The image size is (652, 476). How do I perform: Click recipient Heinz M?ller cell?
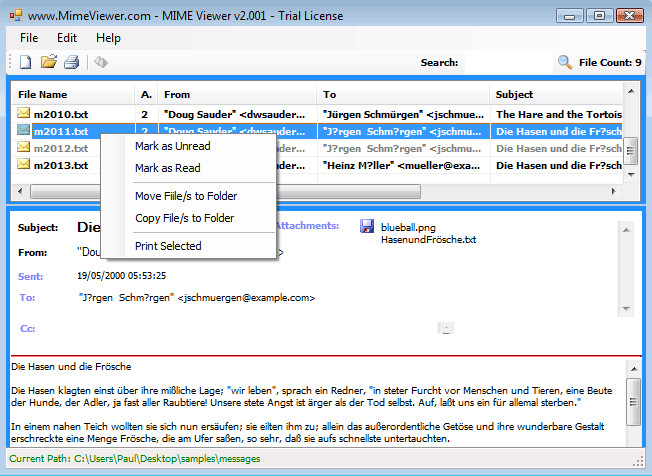[x=401, y=165]
